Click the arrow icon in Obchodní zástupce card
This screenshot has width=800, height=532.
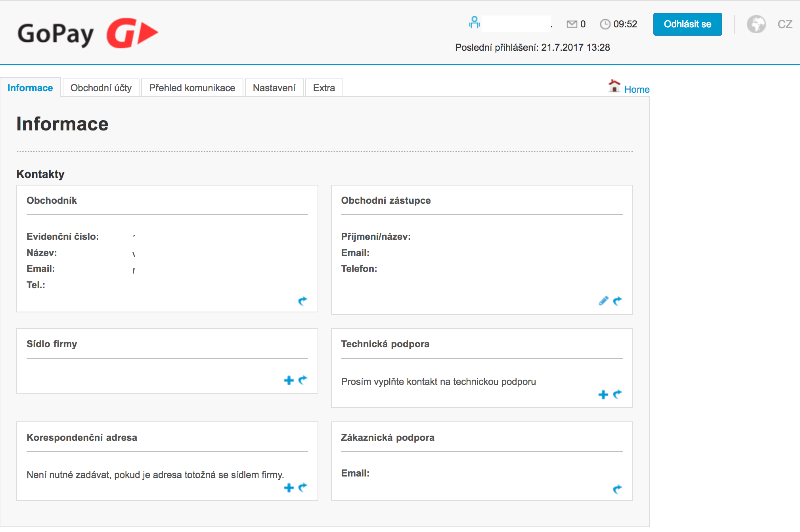pyautogui.click(x=617, y=301)
